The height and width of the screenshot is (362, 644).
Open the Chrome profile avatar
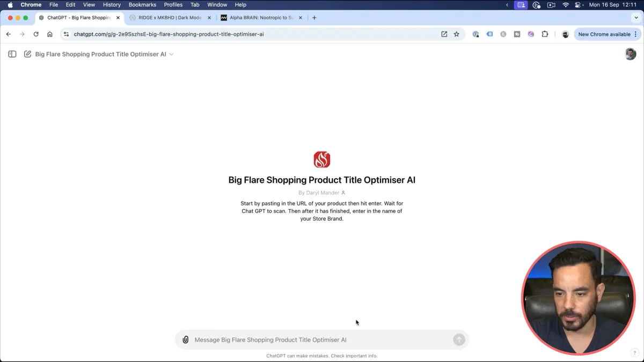click(565, 34)
